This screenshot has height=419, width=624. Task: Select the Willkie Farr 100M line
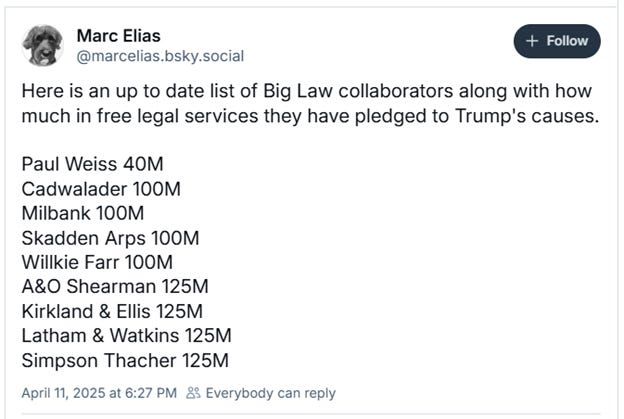pyautogui.click(x=97, y=263)
